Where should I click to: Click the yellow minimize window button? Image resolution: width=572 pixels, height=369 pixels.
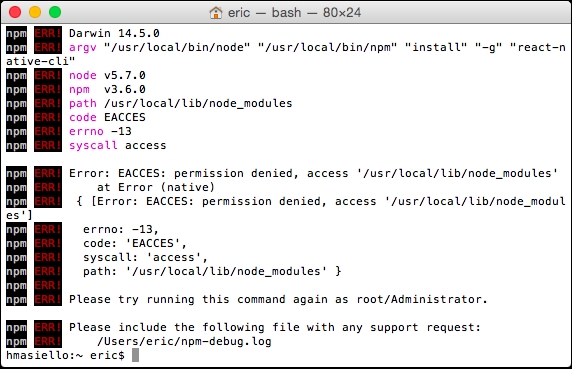[x=35, y=12]
